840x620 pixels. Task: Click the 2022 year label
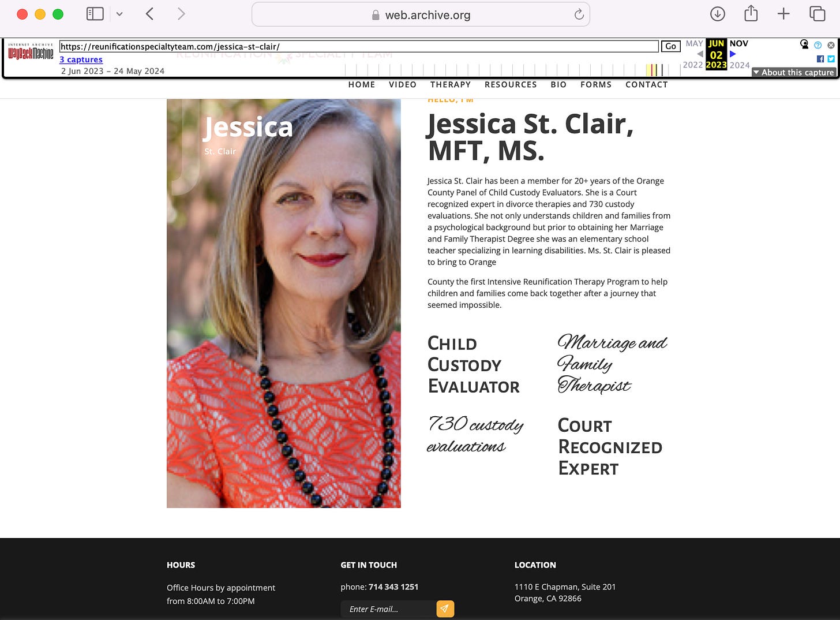pyautogui.click(x=693, y=65)
